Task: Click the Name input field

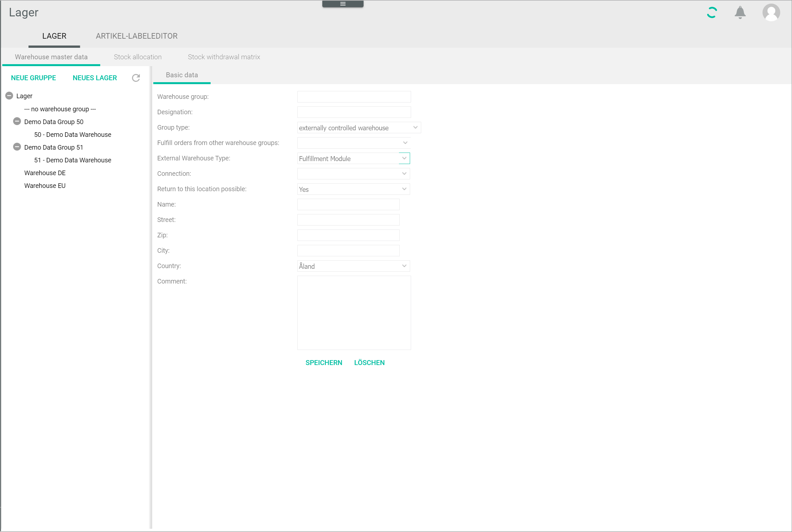Action: click(348, 205)
